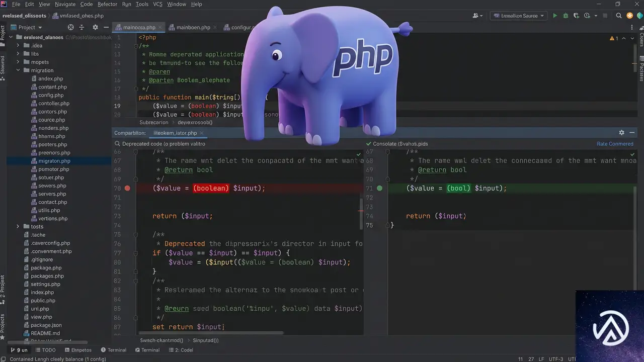Open the editor tabs kebab menu
The width and height of the screenshot is (644, 362).
pos(632,27)
